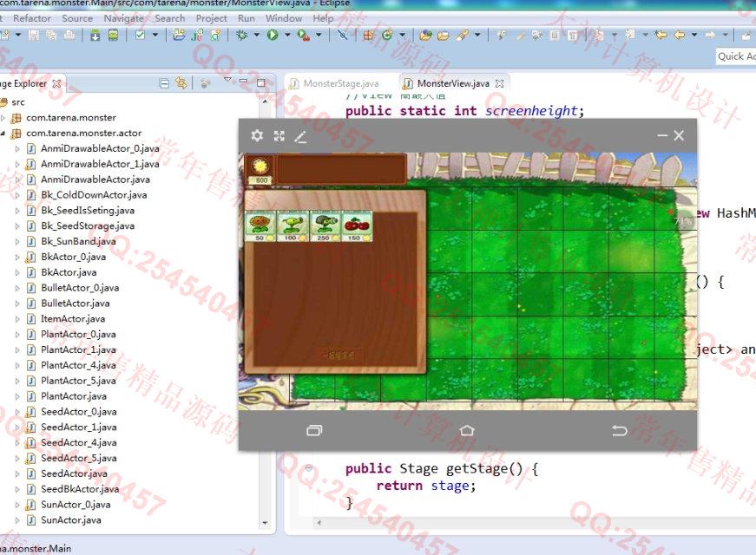
Task: Click the editor horizontal scroll left arrow
Action: (x=319, y=522)
